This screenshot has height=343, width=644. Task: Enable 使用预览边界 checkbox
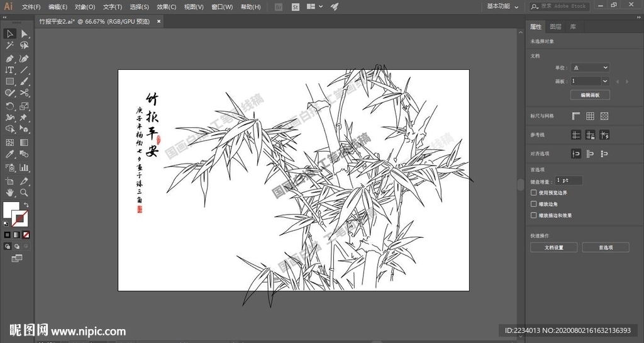click(x=534, y=193)
